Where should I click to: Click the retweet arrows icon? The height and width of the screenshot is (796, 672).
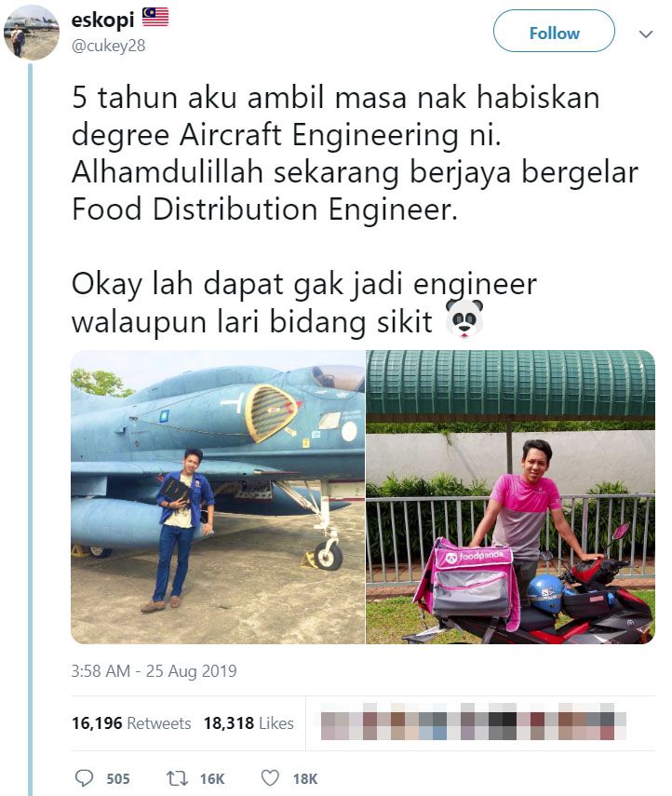coord(177,777)
